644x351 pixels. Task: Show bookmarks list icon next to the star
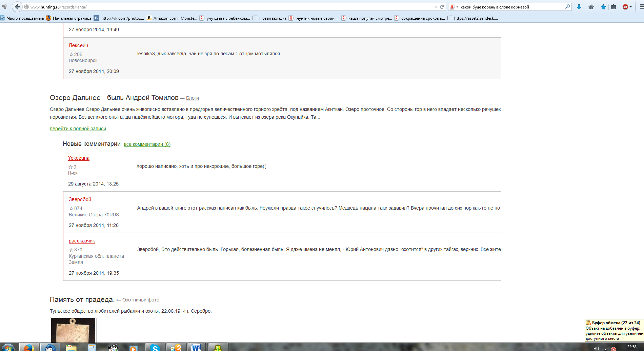[613, 7]
